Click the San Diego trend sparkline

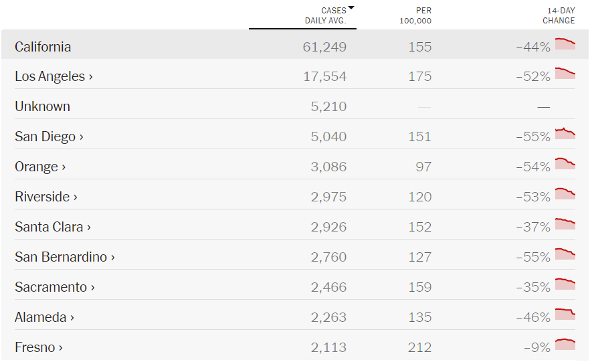565,134
